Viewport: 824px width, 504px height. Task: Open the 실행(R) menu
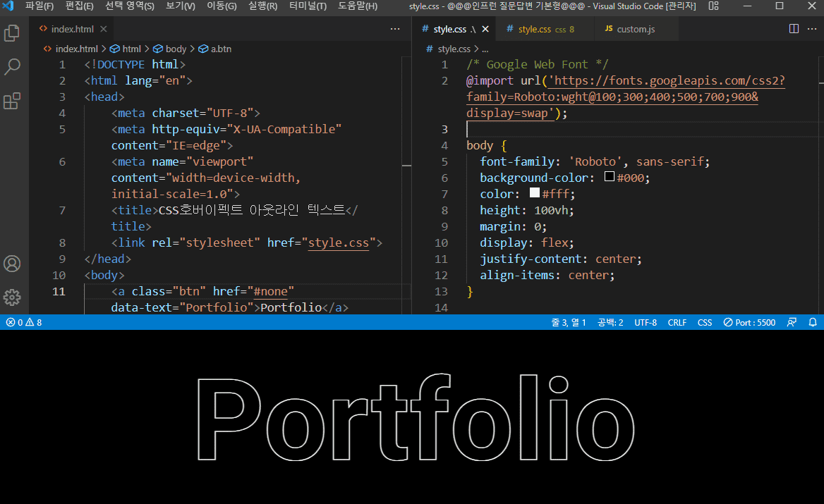pyautogui.click(x=262, y=6)
